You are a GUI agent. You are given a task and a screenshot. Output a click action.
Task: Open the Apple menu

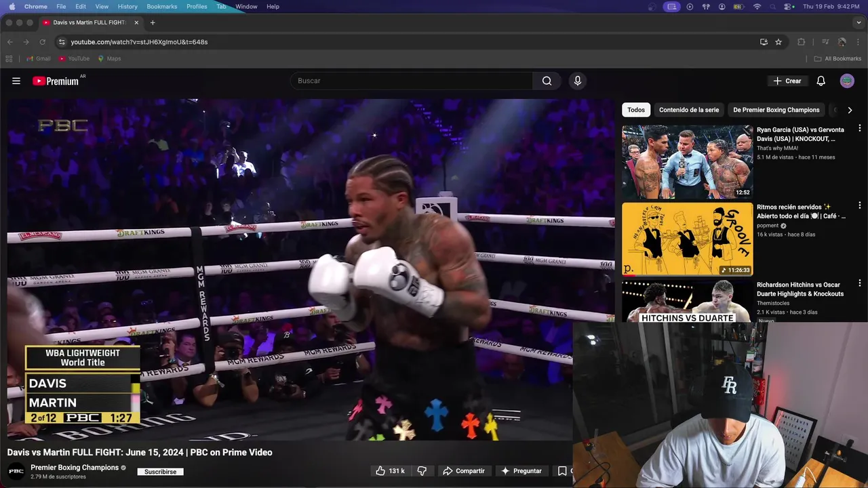[x=12, y=6]
